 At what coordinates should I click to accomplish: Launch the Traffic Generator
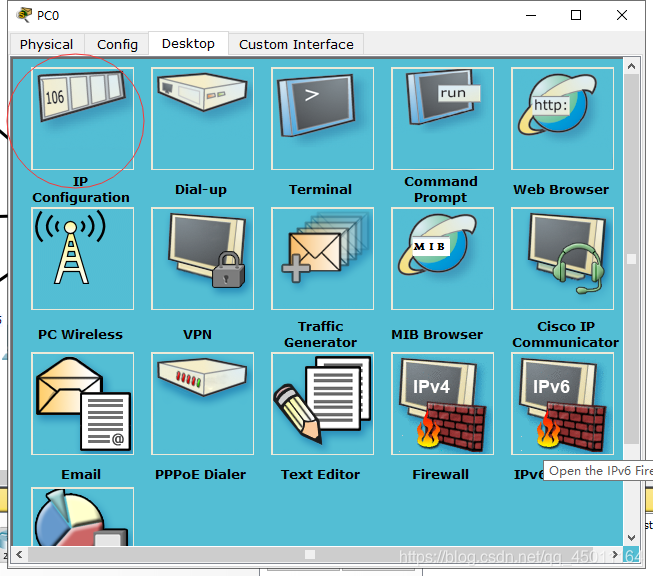(322, 259)
